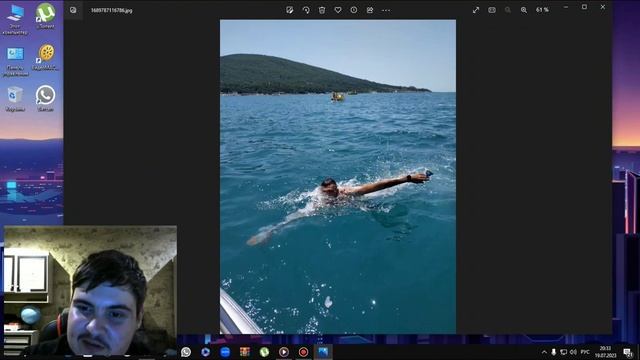
Task: Open the red record-button taskbar app
Action: pyautogui.click(x=303, y=352)
